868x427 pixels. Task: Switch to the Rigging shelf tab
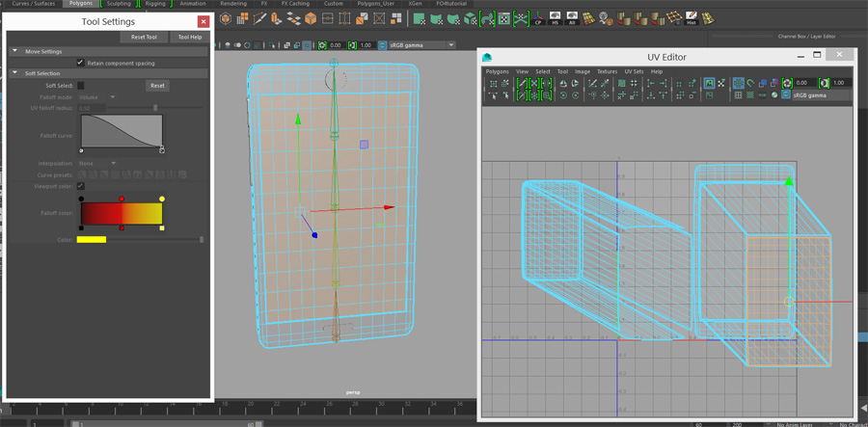154,4
